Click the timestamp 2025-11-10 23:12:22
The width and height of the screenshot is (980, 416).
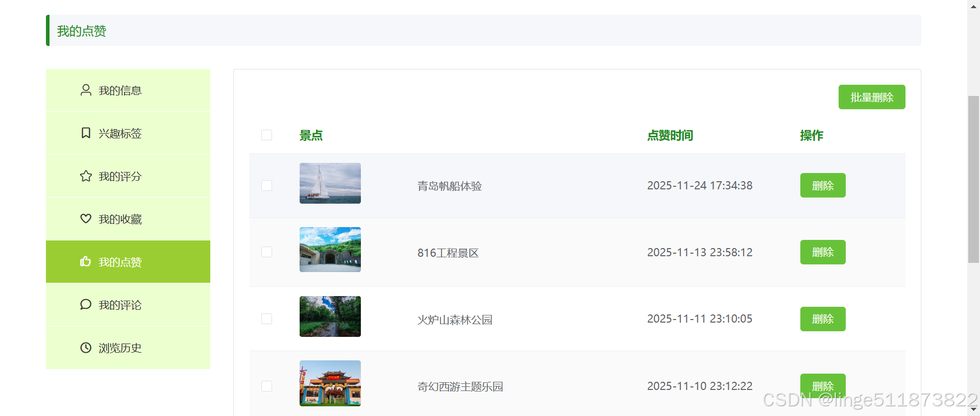(700, 386)
